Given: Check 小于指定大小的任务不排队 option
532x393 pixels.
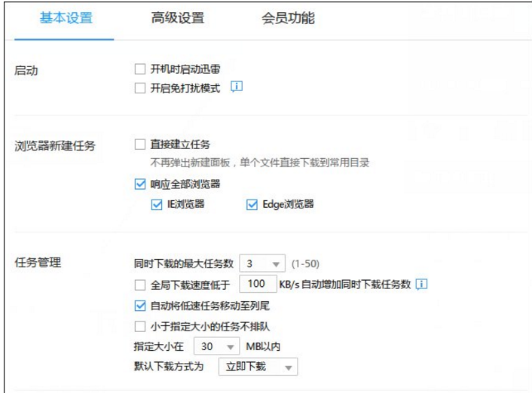Looking at the screenshot, I should (140, 327).
